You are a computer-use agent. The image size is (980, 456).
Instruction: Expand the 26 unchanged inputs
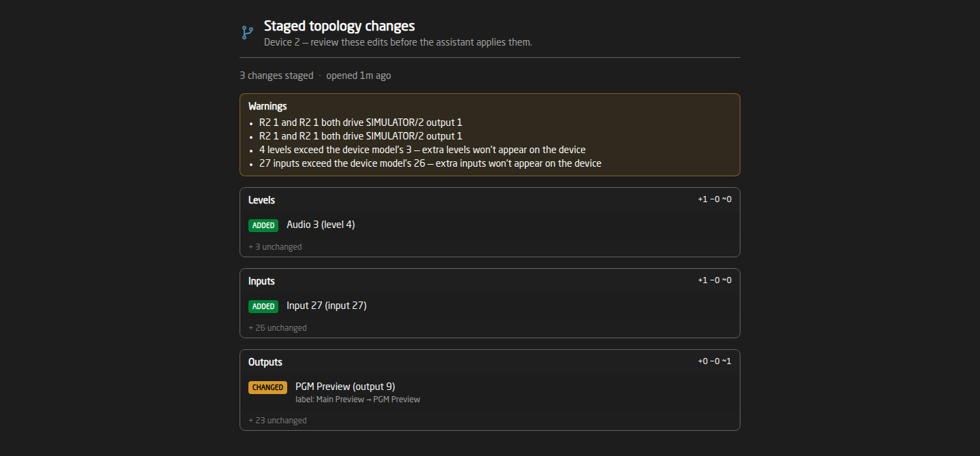278,327
